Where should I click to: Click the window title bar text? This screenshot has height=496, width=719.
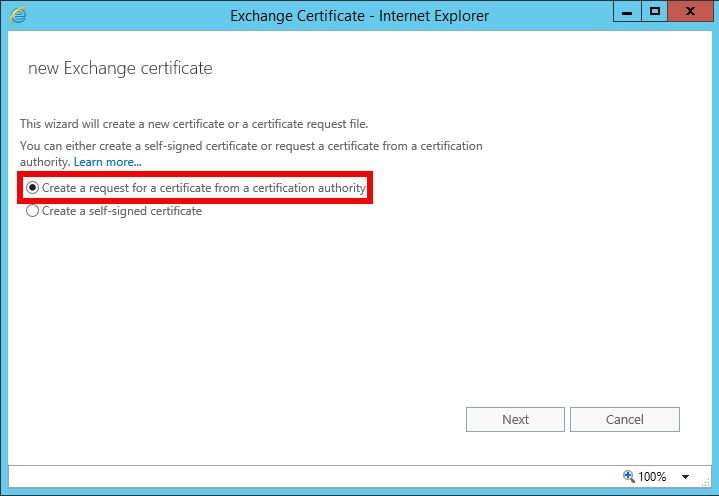click(359, 15)
